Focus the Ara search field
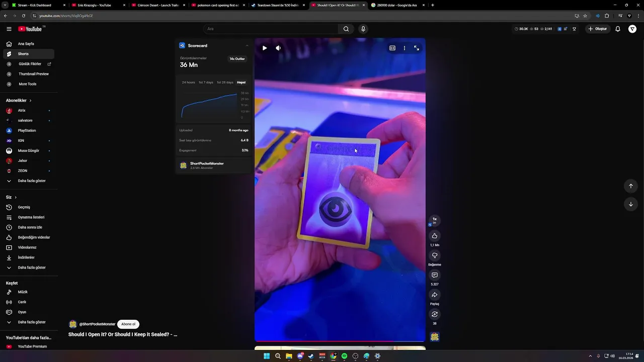Image resolution: width=644 pixels, height=362 pixels. click(272, 29)
